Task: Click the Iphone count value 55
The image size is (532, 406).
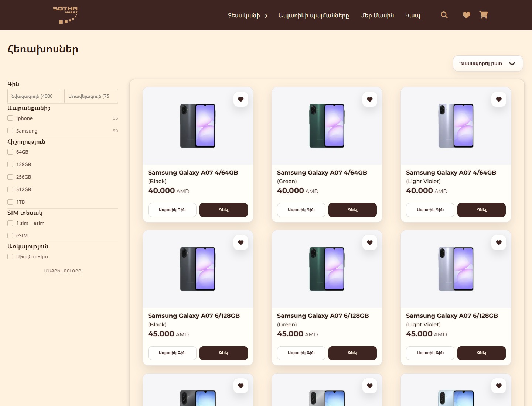Action: tap(115, 118)
